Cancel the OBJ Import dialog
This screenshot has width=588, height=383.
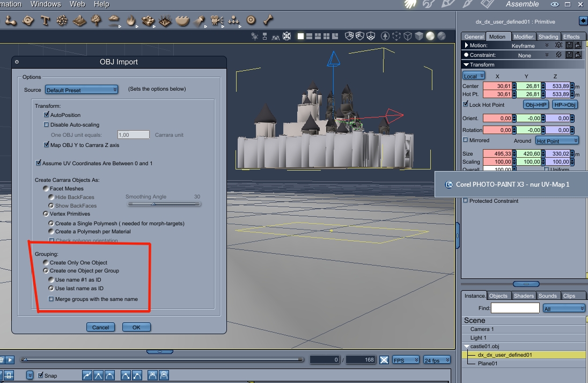[100, 327]
